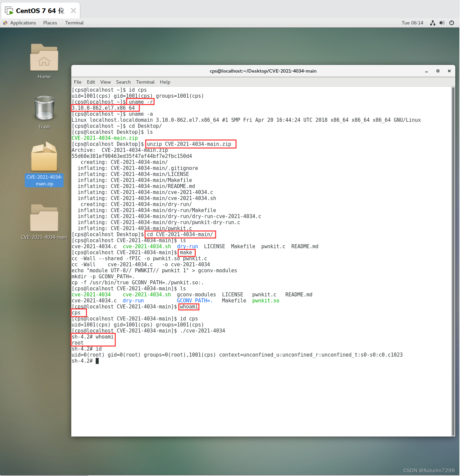Click the green 'pwnkit.so' file name
460x476 pixels.
[266, 301]
